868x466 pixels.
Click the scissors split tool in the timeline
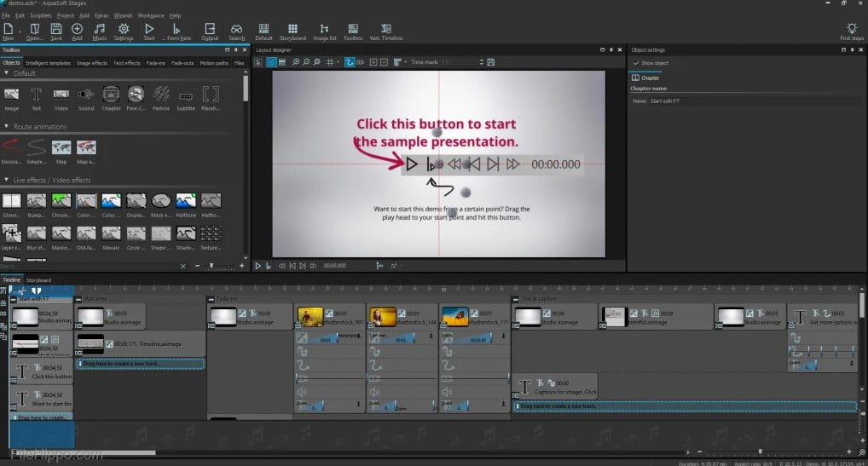(22, 291)
